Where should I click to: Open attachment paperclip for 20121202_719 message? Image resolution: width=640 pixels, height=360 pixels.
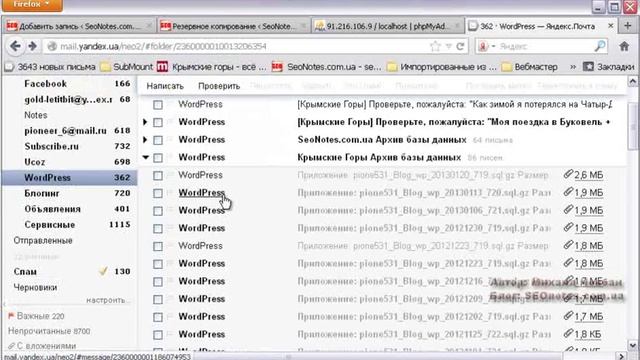tap(568, 316)
